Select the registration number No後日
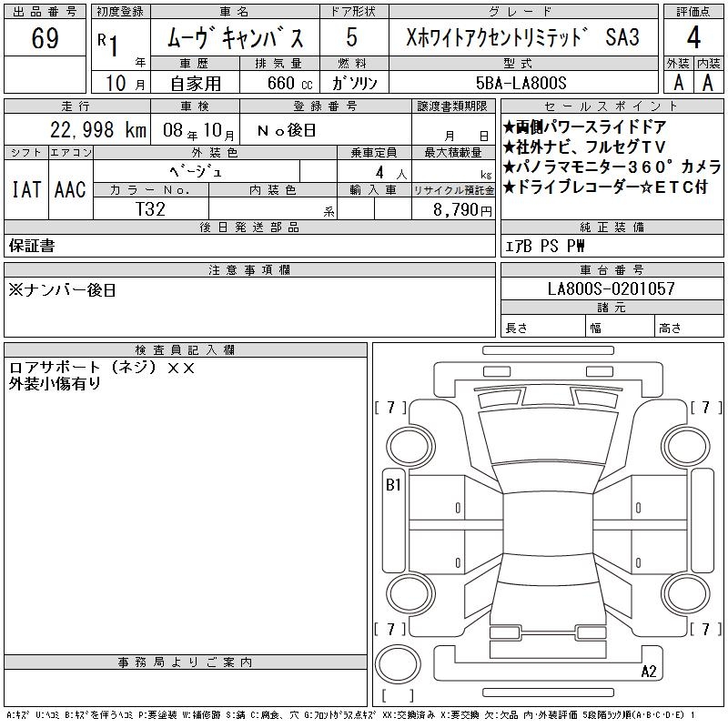728x728 pixels. [287, 130]
